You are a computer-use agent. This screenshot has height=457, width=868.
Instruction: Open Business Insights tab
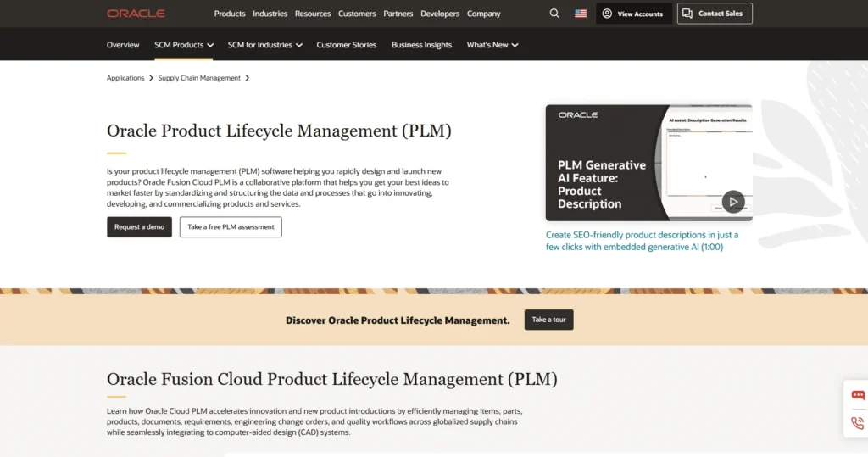[422, 45]
